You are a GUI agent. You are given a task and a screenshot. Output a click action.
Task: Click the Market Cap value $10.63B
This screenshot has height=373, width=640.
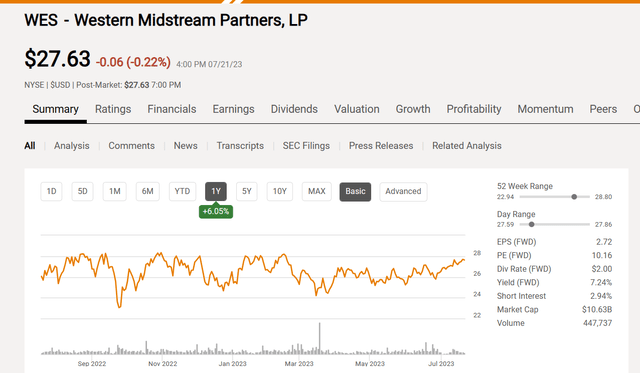click(597, 309)
